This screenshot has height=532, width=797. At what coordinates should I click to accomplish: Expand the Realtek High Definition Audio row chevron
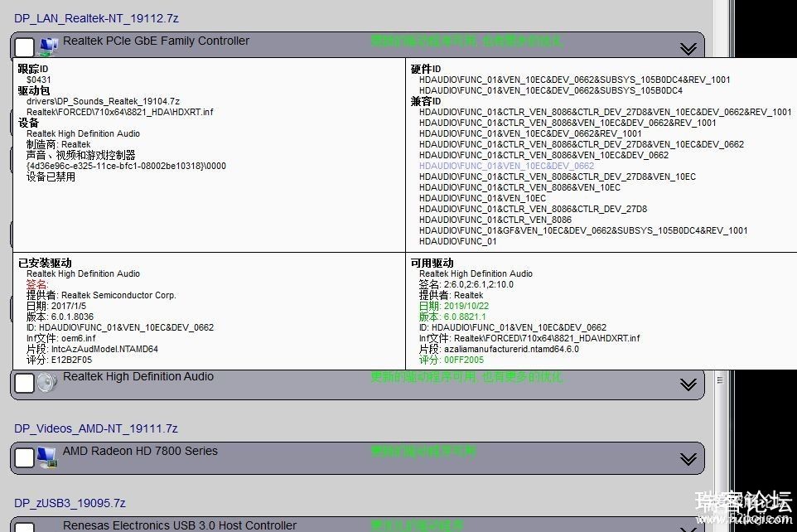point(688,384)
